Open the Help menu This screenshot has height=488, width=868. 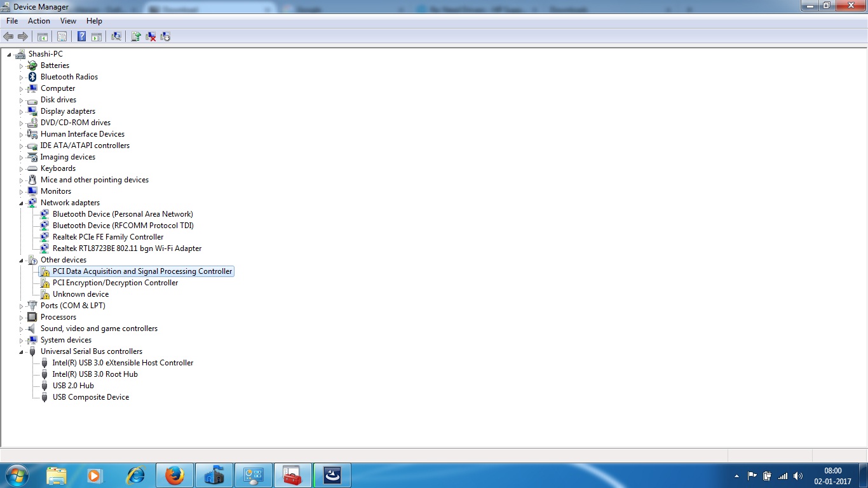tap(94, 21)
